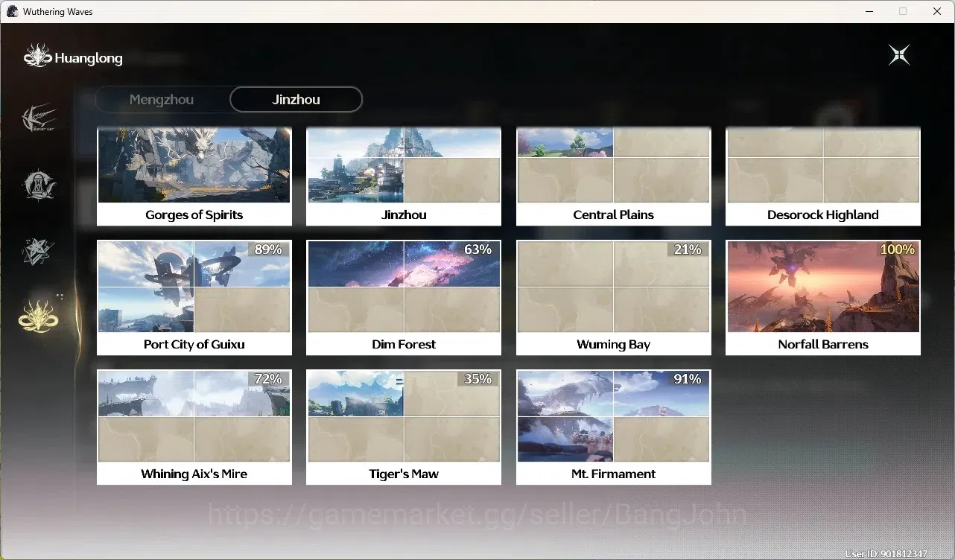
Task: Open the Jinzhou area card
Action: (x=404, y=176)
